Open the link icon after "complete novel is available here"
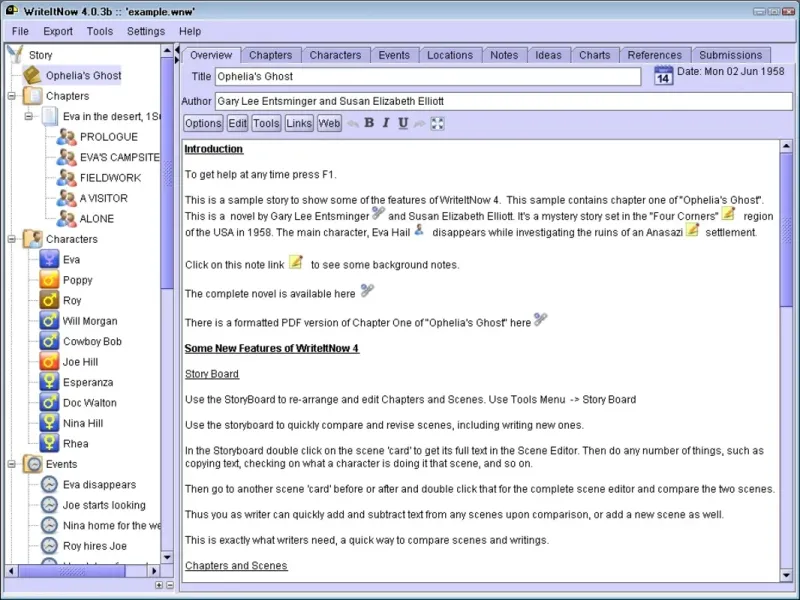This screenshot has height=600, width=800. [x=367, y=291]
